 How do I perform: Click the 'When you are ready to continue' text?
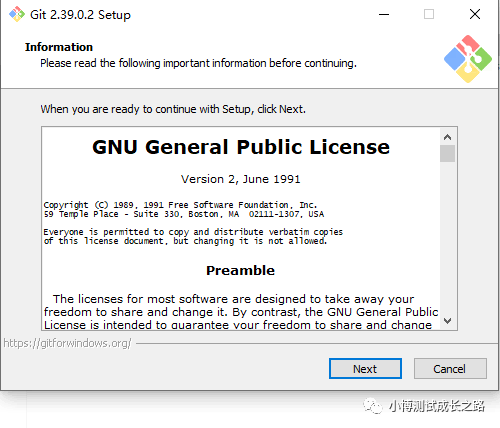(173, 109)
